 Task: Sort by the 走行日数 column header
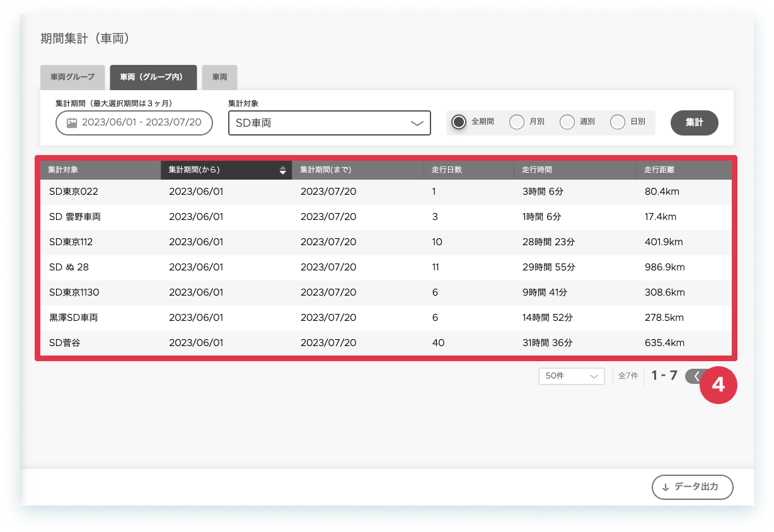(x=469, y=170)
